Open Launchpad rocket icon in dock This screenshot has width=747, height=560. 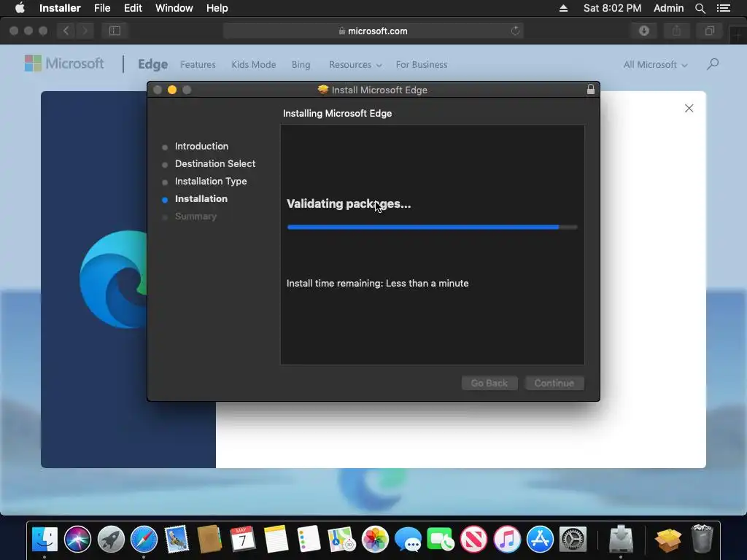pos(111,540)
